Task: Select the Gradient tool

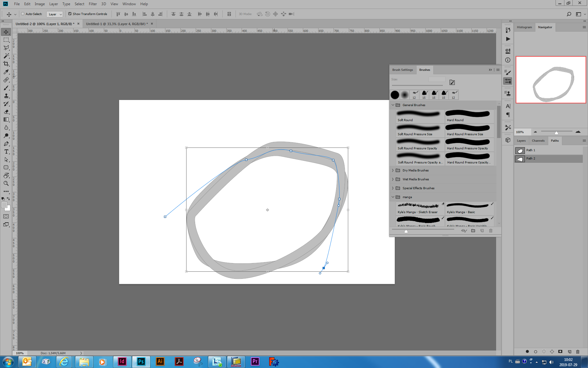Action: tap(6, 120)
